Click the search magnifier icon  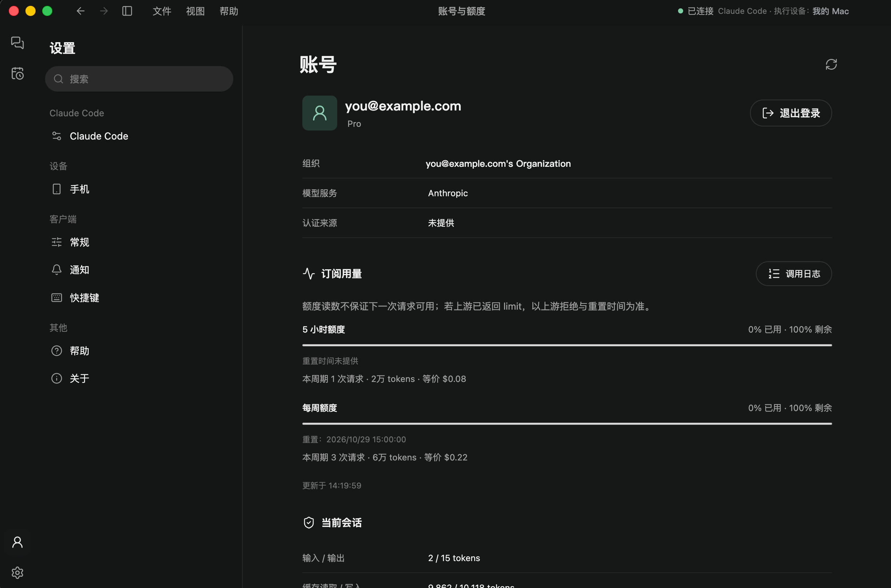tap(58, 79)
